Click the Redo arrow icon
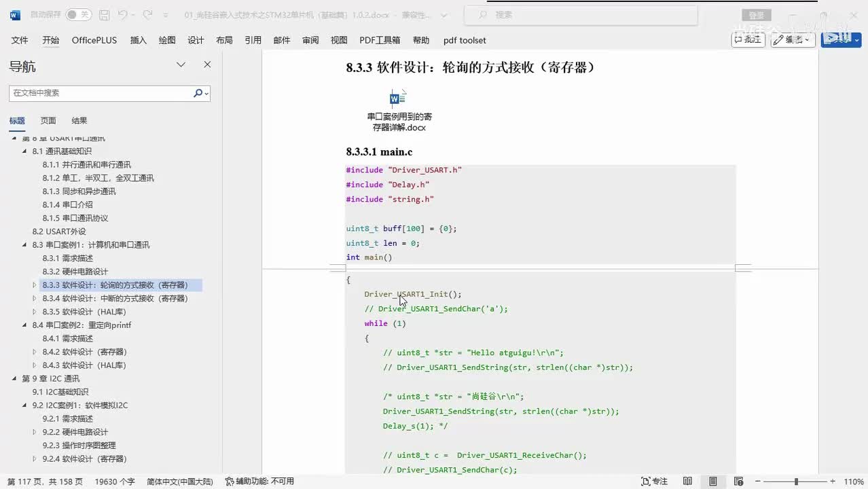 (147, 14)
